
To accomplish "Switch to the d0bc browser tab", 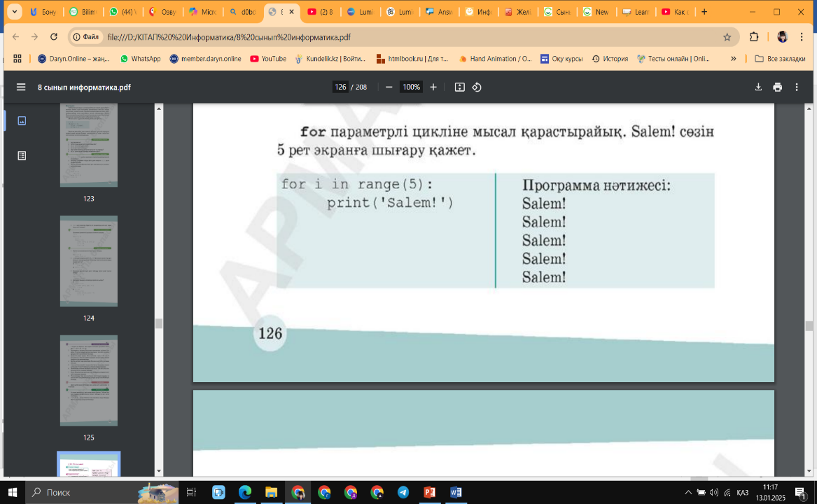I will (x=242, y=11).
